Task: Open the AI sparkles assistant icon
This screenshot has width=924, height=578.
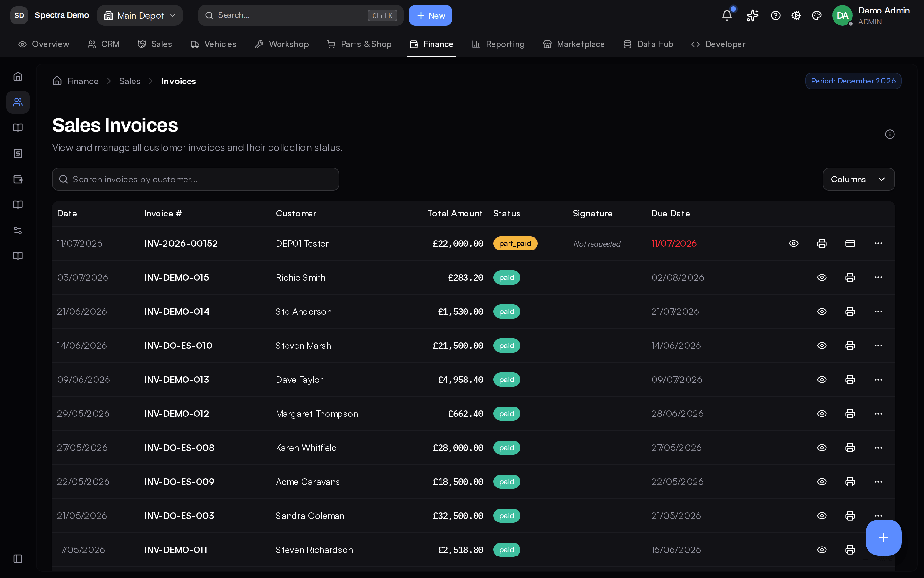Action: (x=752, y=15)
